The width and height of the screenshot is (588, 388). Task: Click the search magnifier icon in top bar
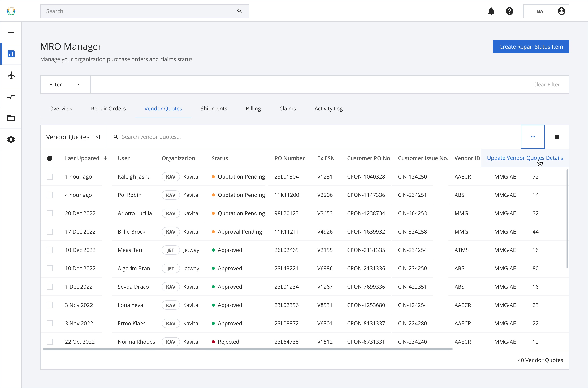(x=239, y=11)
